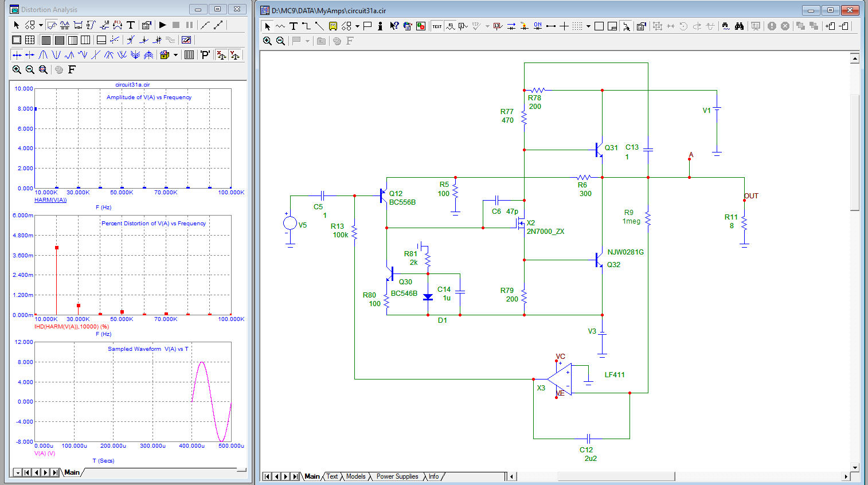Zoom in on the schematic
This screenshot has width=868, height=485.
(x=267, y=41)
